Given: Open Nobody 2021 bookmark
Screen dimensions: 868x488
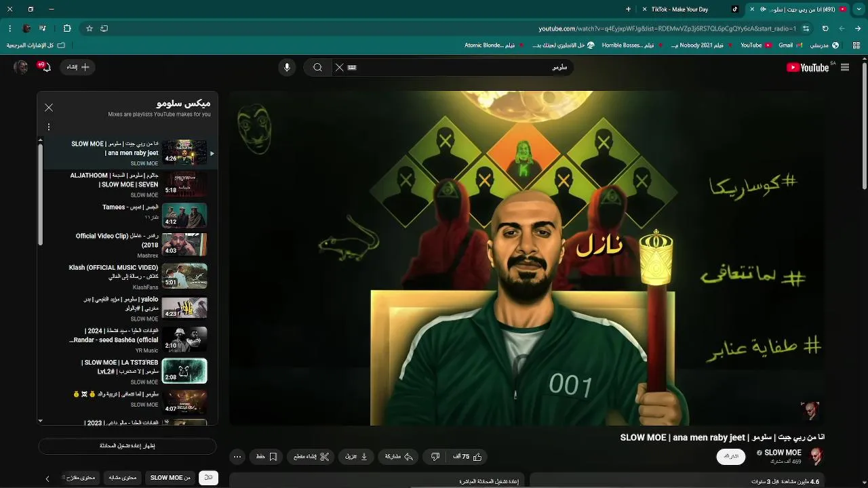Looking at the screenshot, I should 702,45.
